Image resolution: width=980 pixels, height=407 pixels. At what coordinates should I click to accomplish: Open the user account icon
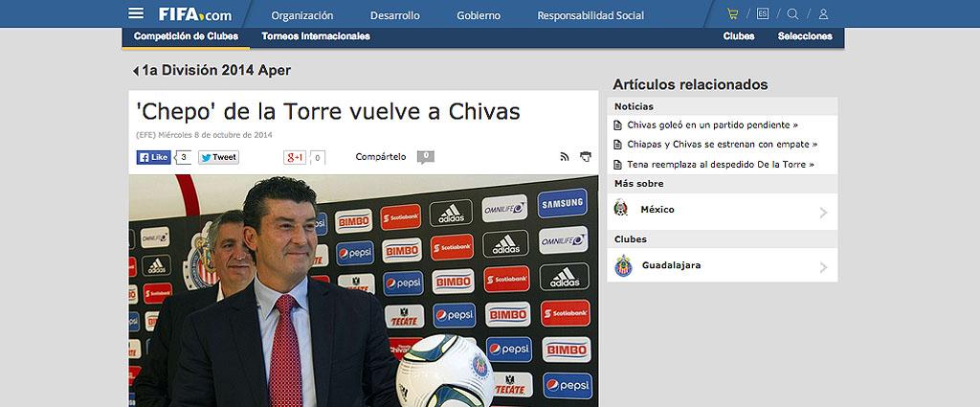[823, 13]
